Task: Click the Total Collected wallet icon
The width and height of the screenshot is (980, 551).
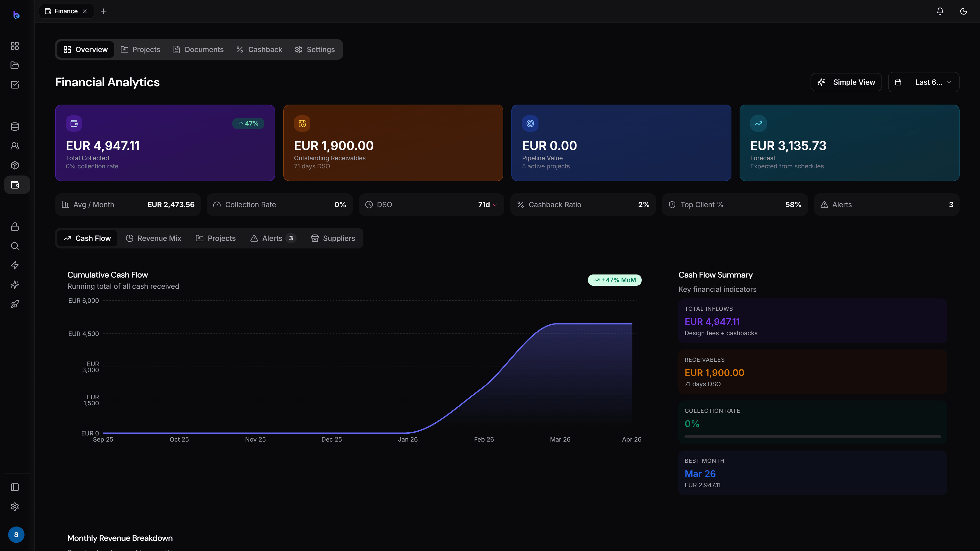Action: (74, 123)
